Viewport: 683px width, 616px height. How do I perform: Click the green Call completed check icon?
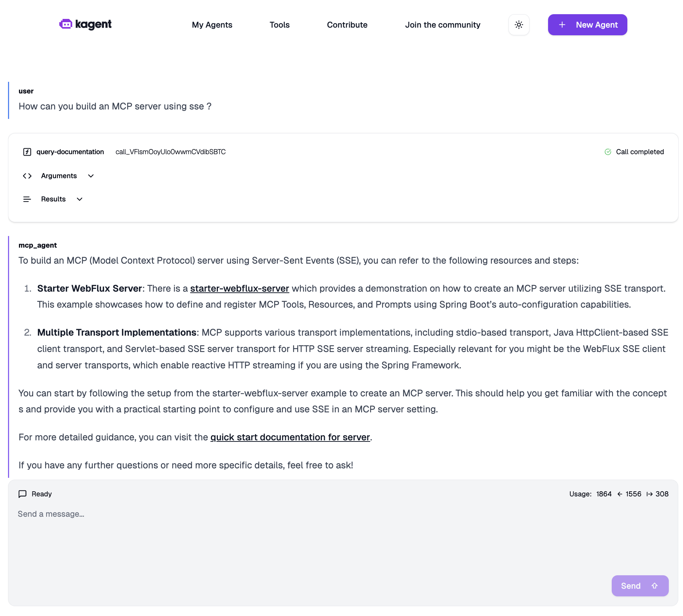(608, 152)
